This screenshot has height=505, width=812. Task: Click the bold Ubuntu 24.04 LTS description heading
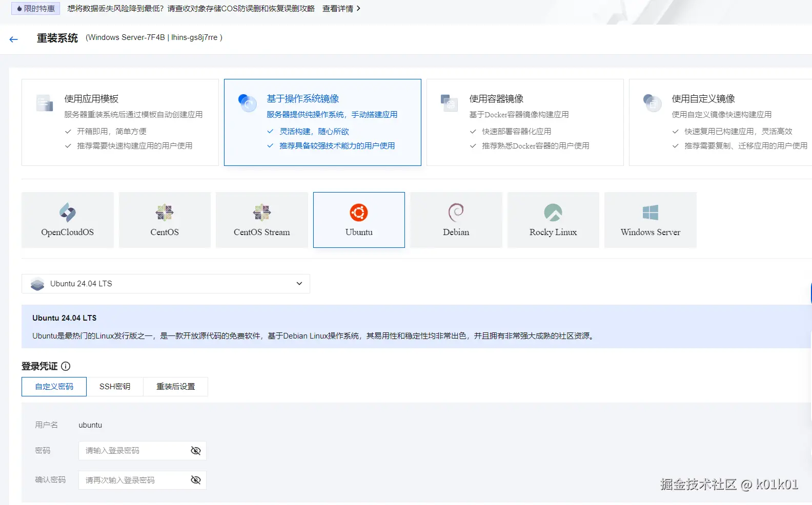tap(65, 318)
